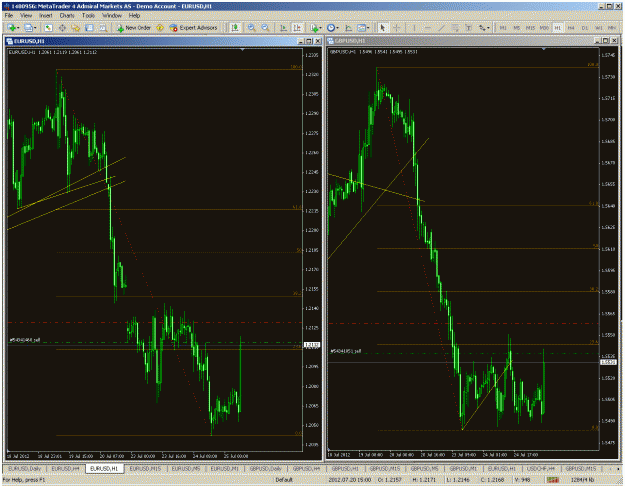Switch timeframe to M15

click(530, 28)
